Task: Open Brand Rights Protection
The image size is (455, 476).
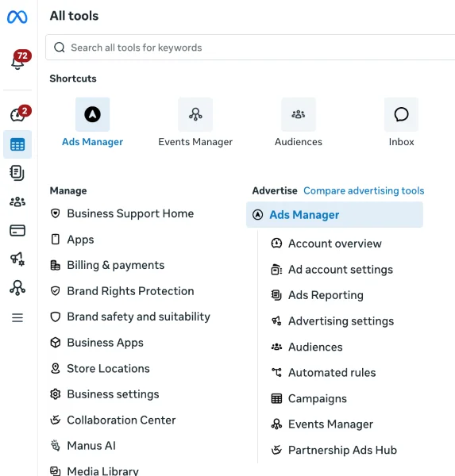Action: tap(130, 291)
